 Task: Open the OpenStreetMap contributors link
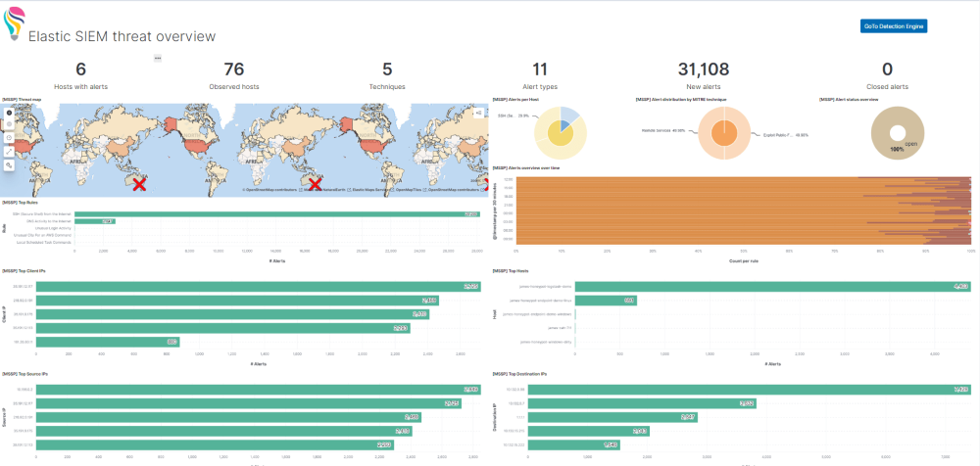tap(269, 188)
